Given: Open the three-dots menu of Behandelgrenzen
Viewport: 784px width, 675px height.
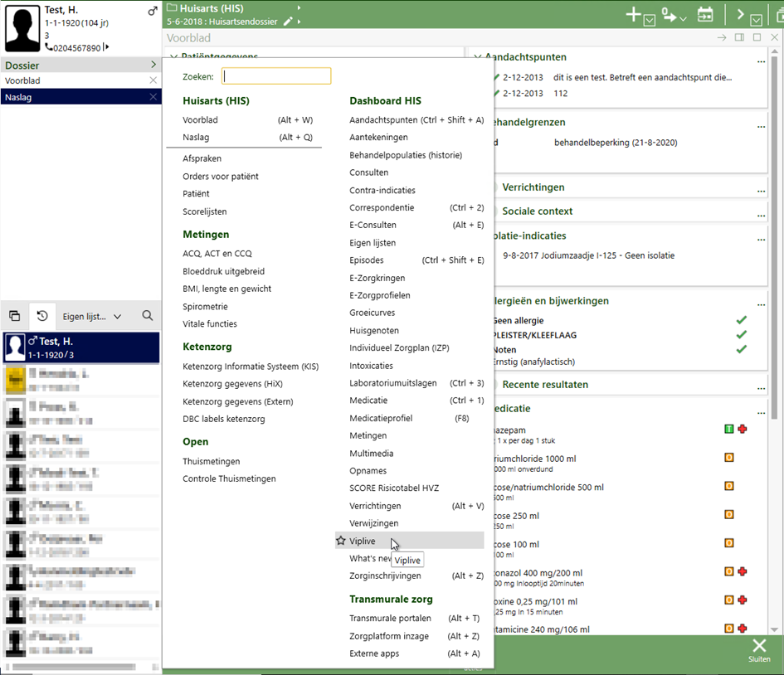Looking at the screenshot, I should coord(761,126).
